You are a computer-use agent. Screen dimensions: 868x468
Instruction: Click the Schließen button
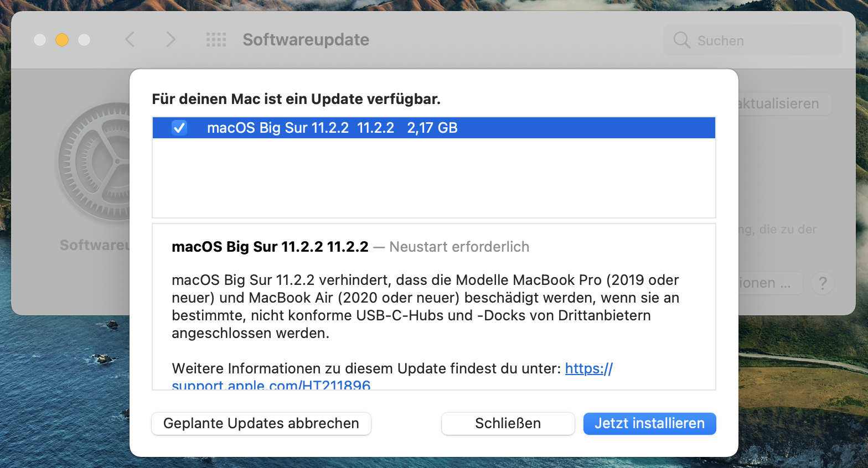(x=508, y=423)
